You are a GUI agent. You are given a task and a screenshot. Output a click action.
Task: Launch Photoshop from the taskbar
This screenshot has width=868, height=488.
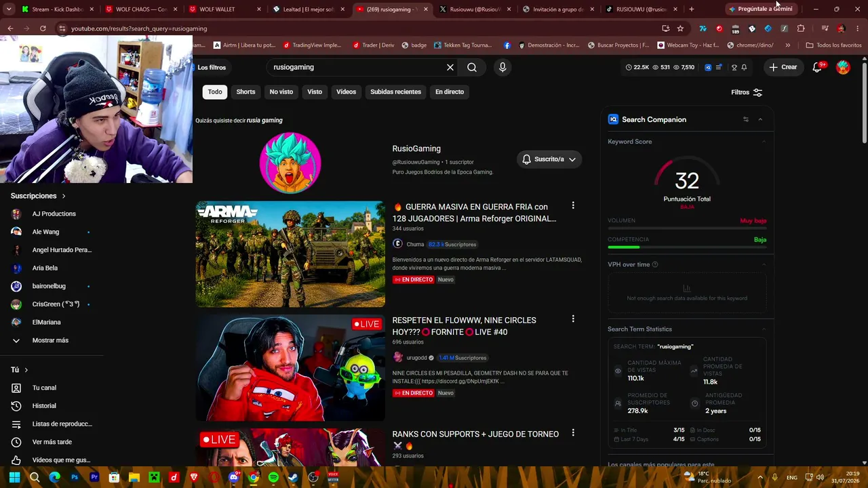click(x=75, y=477)
